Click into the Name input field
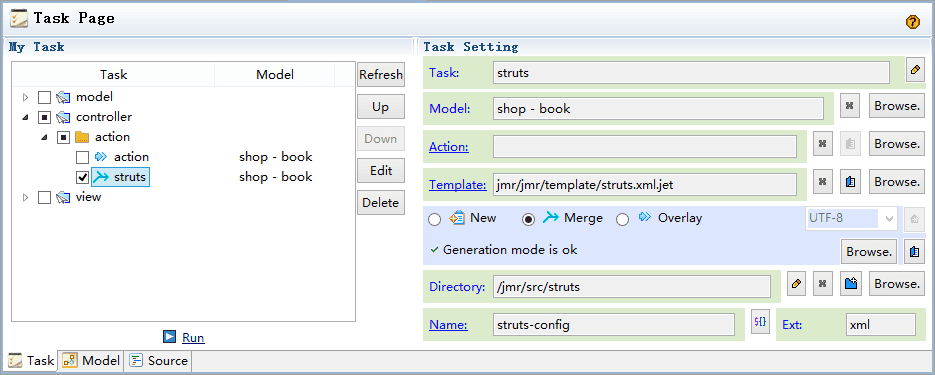Image resolution: width=935 pixels, height=375 pixels. (x=614, y=325)
